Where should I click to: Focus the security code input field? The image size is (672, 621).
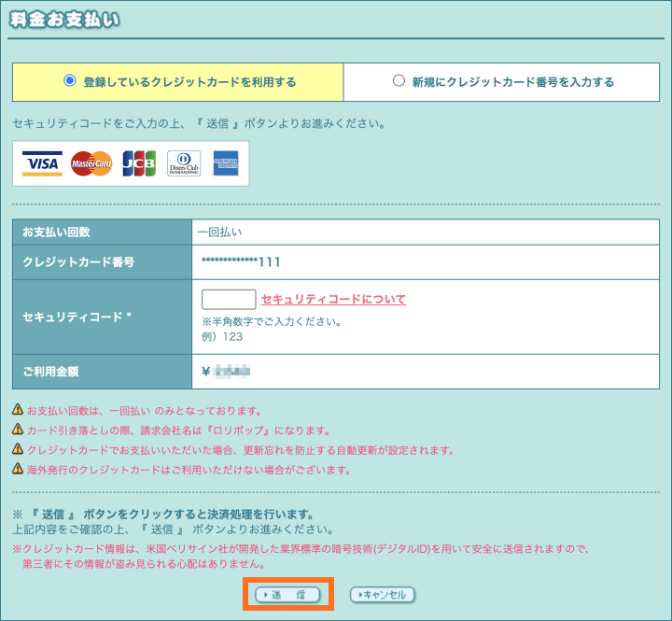click(229, 300)
